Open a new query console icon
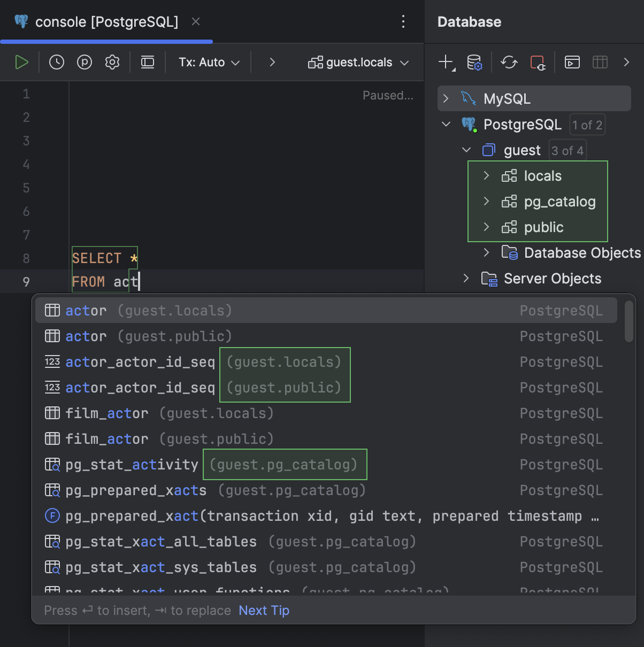This screenshot has width=644, height=647. [x=572, y=62]
